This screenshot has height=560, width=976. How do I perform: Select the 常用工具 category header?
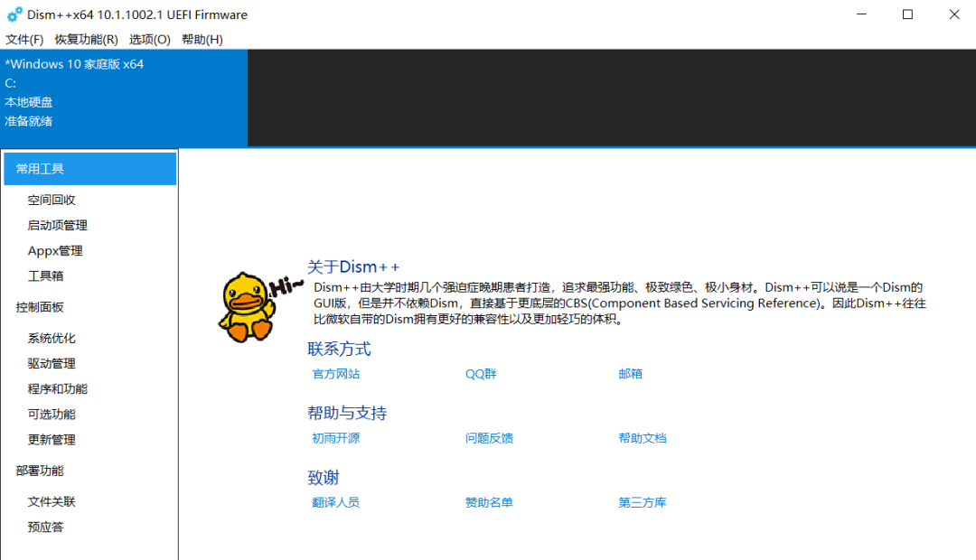(90, 169)
